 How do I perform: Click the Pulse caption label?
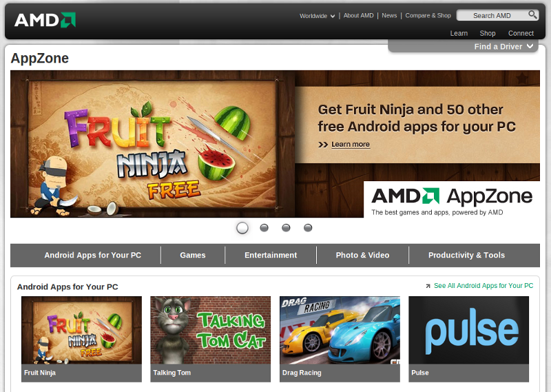[x=420, y=373]
